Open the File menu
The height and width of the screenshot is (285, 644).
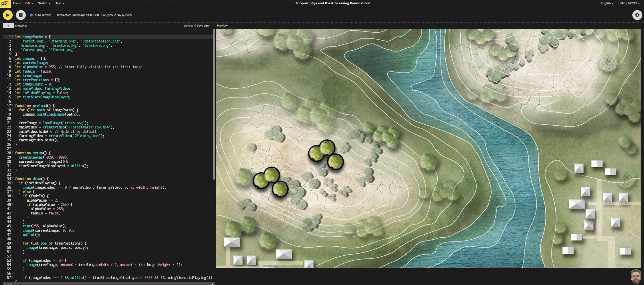click(17, 3)
